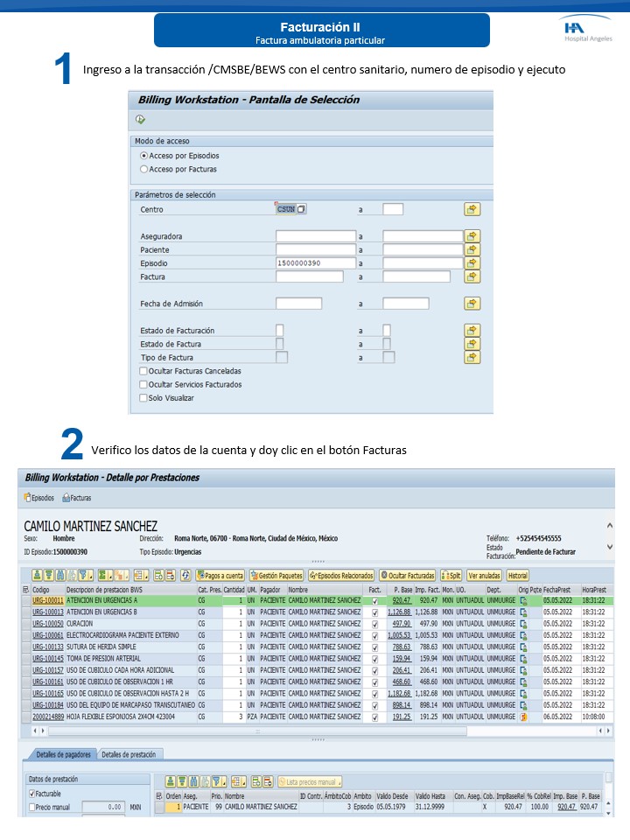Check Ocultar Facturas Canceladas

tap(143, 371)
